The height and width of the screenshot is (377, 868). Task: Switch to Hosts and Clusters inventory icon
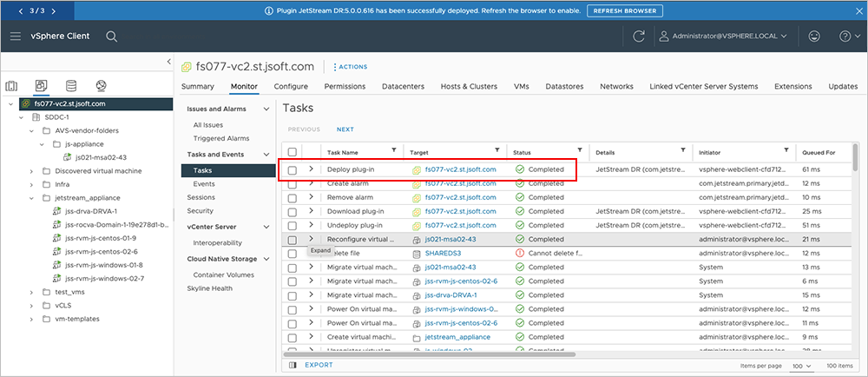12,85
